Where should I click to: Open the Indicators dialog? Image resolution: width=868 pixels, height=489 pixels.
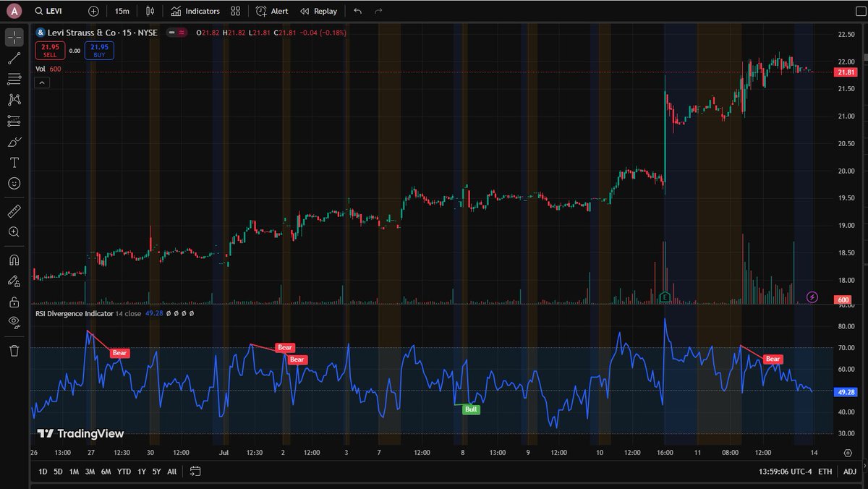(x=195, y=12)
